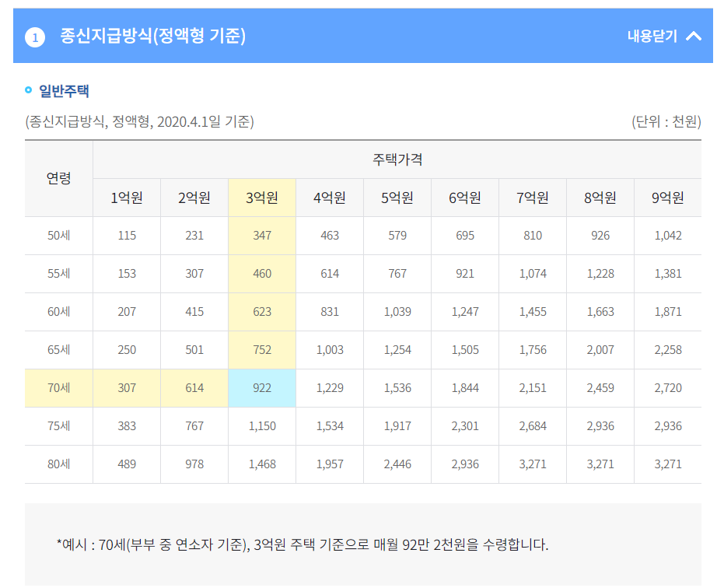This screenshot has height=588, width=724.
Task: Click the 8억원 column header
Action: (x=600, y=198)
